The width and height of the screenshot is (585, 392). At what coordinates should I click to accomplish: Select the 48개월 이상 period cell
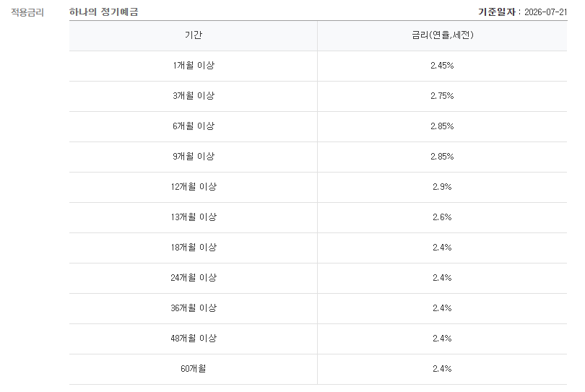click(194, 339)
